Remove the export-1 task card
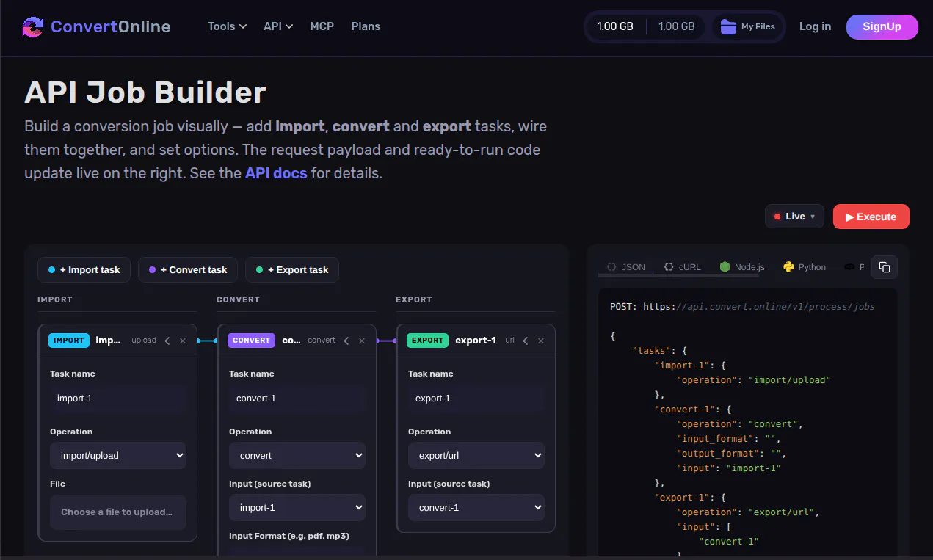 (x=541, y=341)
